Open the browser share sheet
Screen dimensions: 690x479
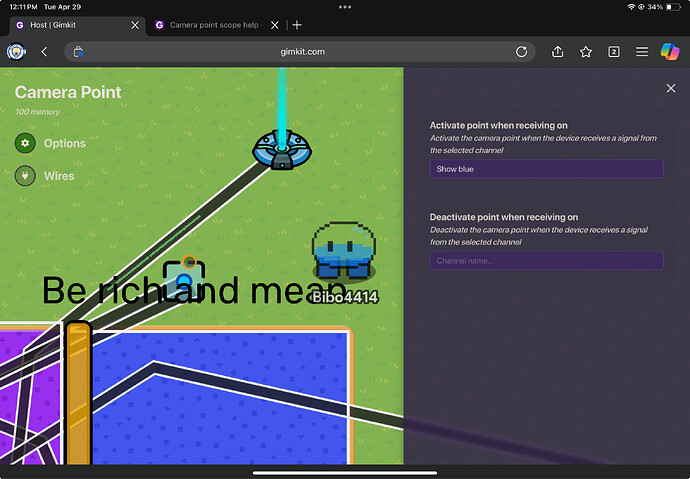click(558, 51)
